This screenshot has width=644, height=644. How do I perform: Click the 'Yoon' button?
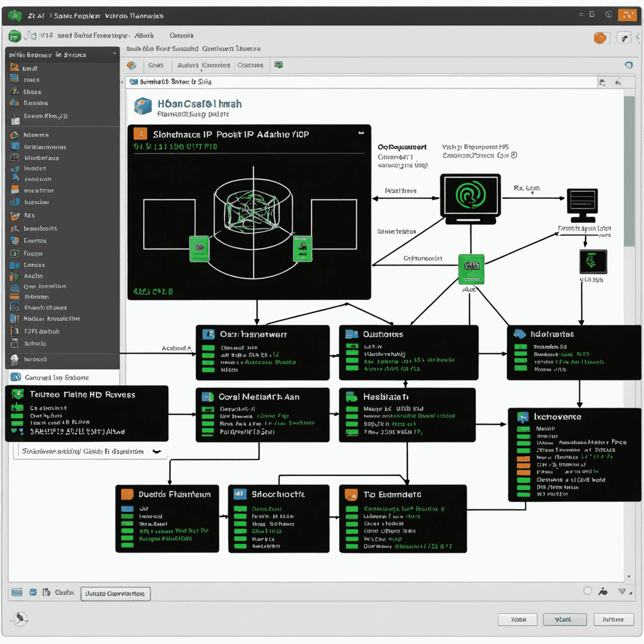[518, 619]
